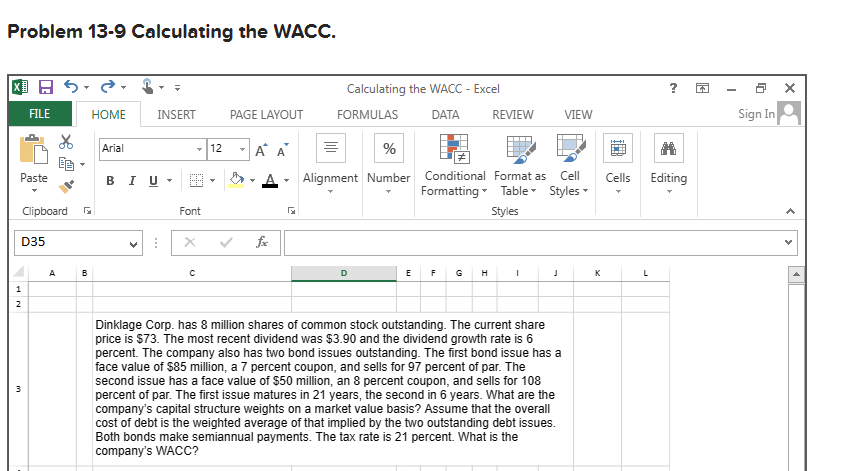Image resolution: width=851 pixels, height=471 pixels.
Task: Open the FILE tab
Action: tap(40, 114)
